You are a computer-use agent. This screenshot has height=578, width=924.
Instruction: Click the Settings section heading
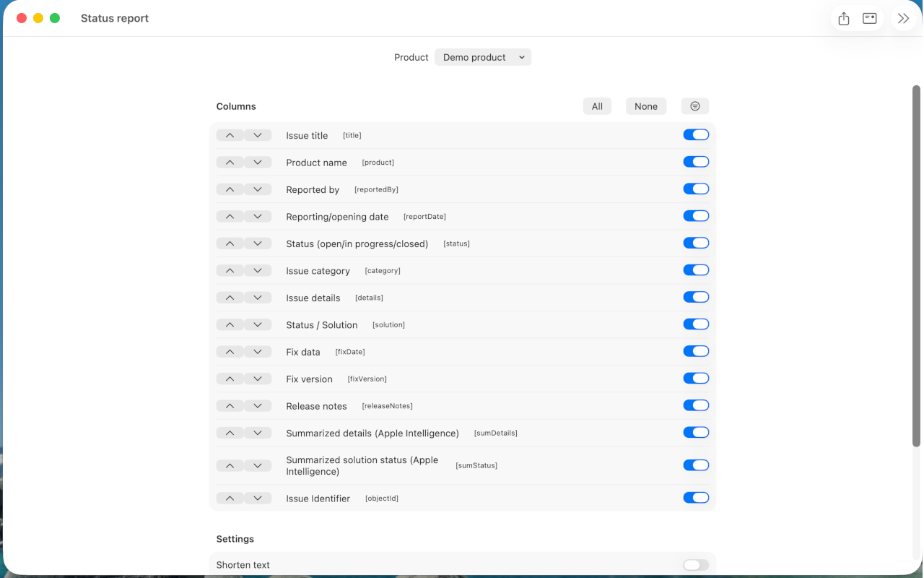click(x=235, y=539)
